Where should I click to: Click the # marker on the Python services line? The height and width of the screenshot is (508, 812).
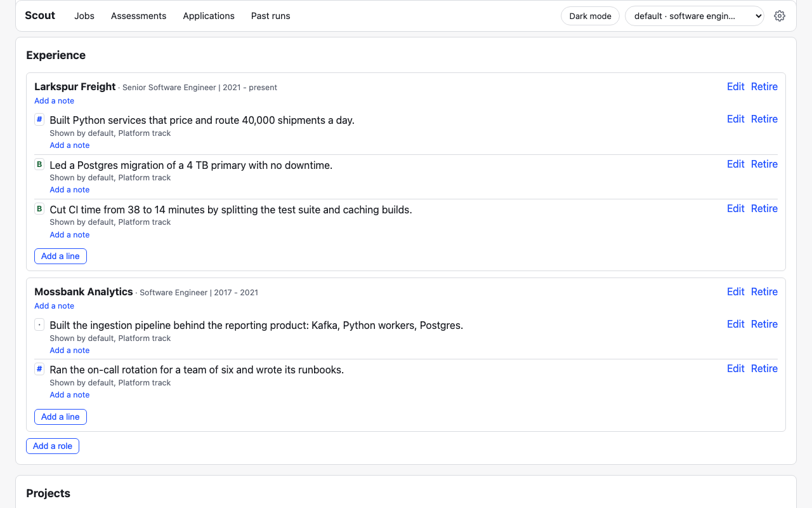[x=39, y=119]
